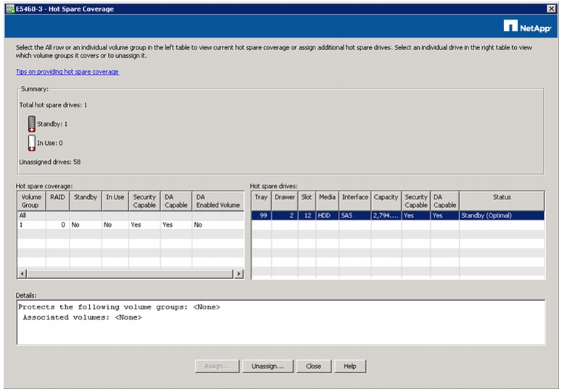Screen dimensions: 562x392
Task: Click the In Use hot spare drive icon
Action: tap(31, 143)
